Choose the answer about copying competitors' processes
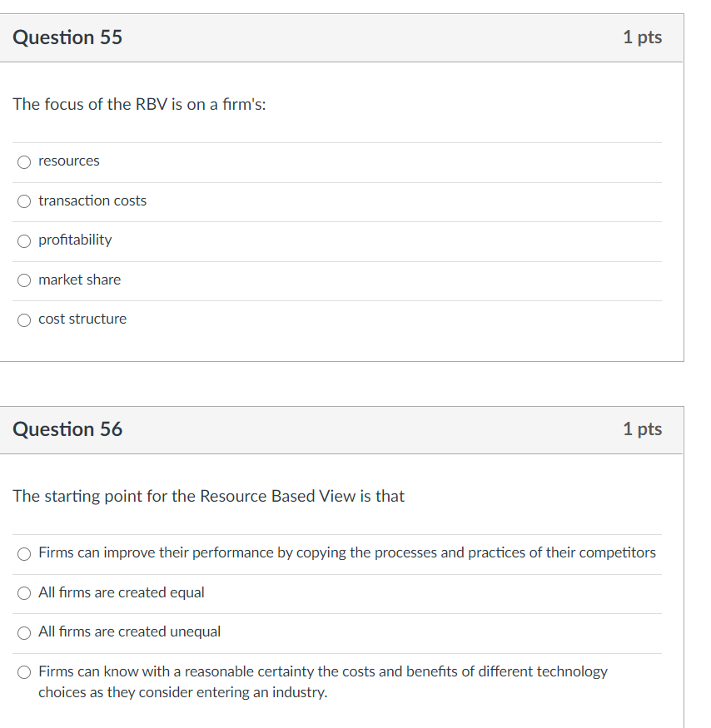The height and width of the screenshot is (728, 711). pyautogui.click(x=24, y=553)
